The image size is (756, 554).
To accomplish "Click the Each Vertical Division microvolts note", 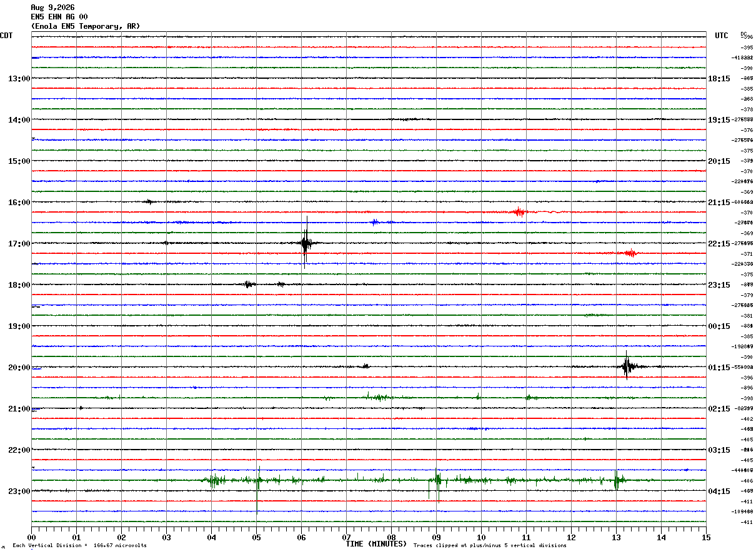I will (x=79, y=545).
